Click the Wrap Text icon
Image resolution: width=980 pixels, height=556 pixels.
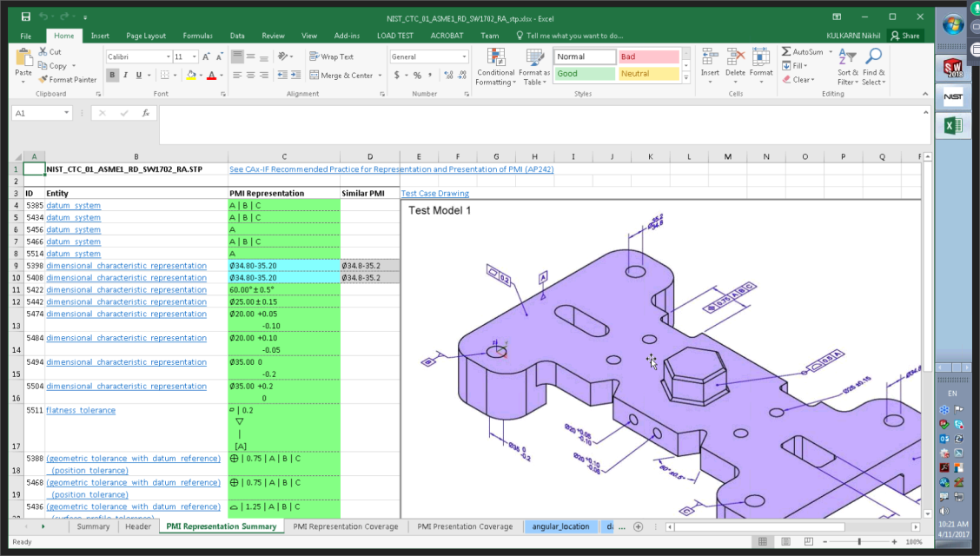(x=315, y=56)
